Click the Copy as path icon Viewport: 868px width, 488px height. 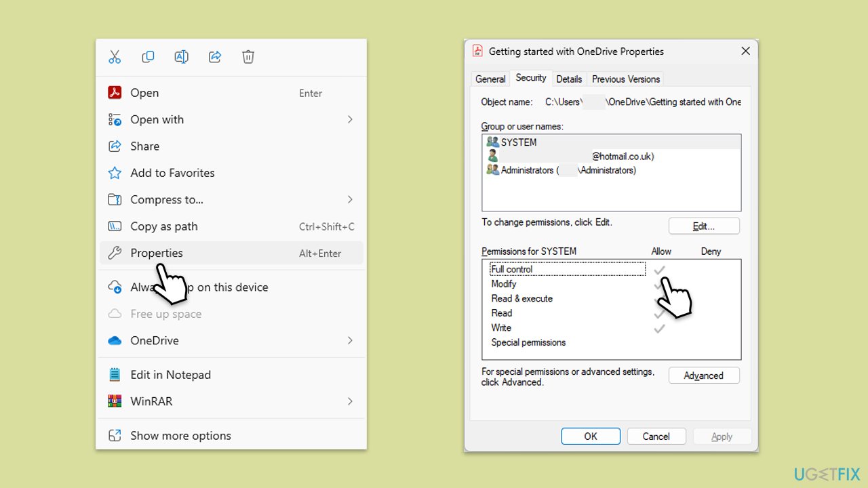[115, 226]
